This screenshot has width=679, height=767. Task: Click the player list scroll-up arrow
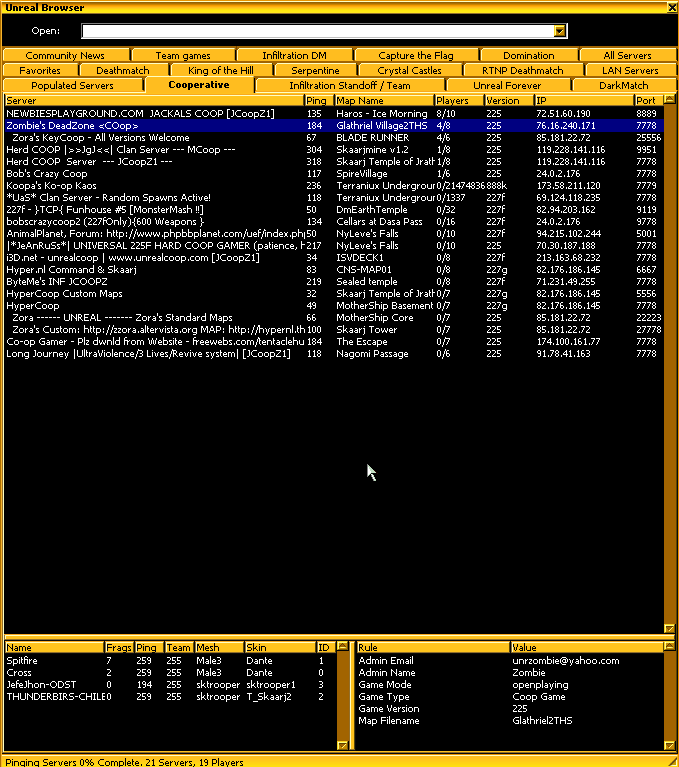click(342, 648)
